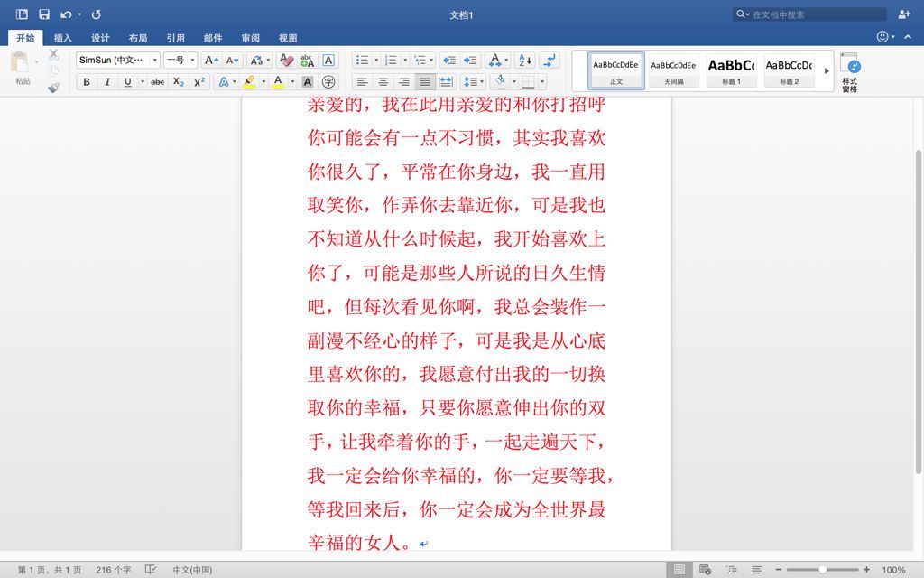The width and height of the screenshot is (924, 578).
Task: Click the clear formatting eraser icon
Action: click(x=286, y=61)
